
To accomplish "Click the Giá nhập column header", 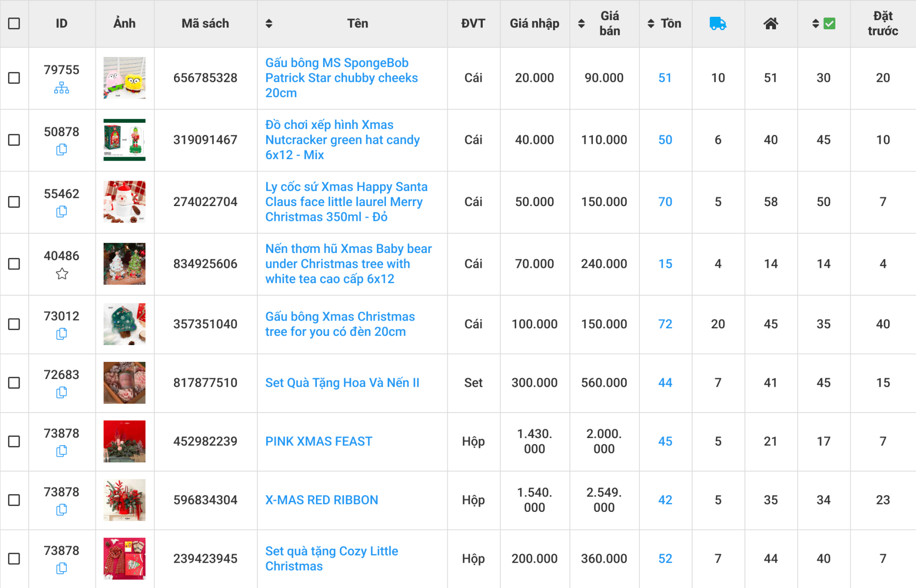I will [x=534, y=23].
